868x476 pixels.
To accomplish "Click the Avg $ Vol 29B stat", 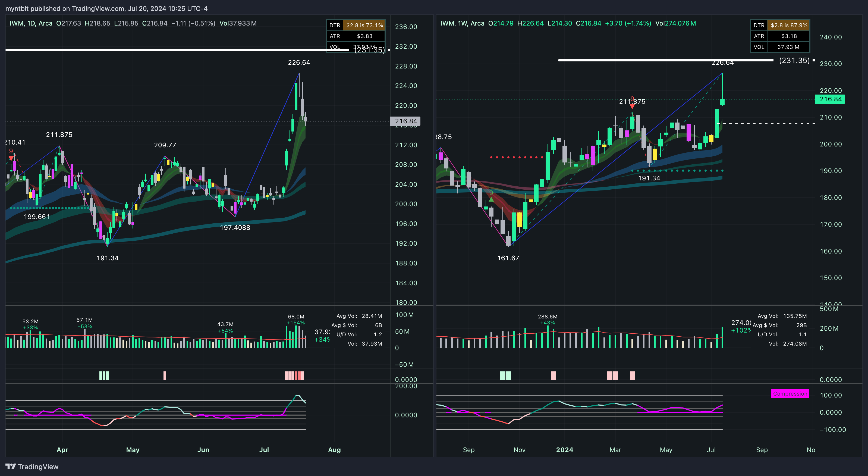I will click(x=780, y=325).
